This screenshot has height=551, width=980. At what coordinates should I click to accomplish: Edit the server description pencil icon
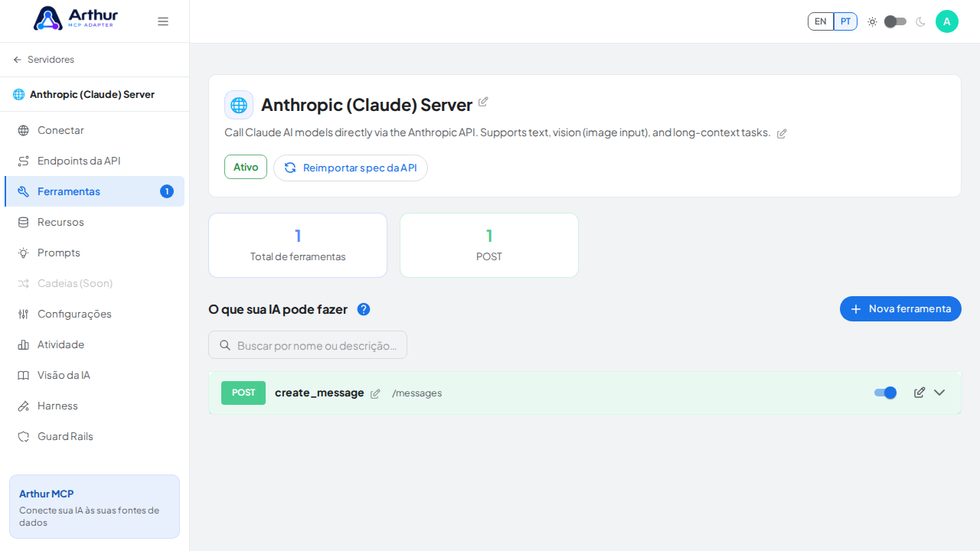click(x=782, y=133)
